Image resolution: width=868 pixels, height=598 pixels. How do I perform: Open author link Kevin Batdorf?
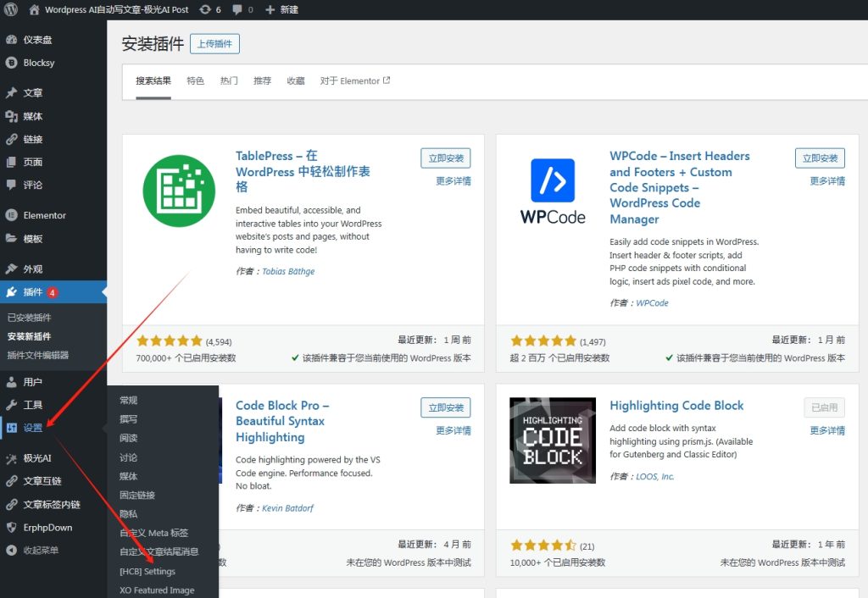[287, 508]
